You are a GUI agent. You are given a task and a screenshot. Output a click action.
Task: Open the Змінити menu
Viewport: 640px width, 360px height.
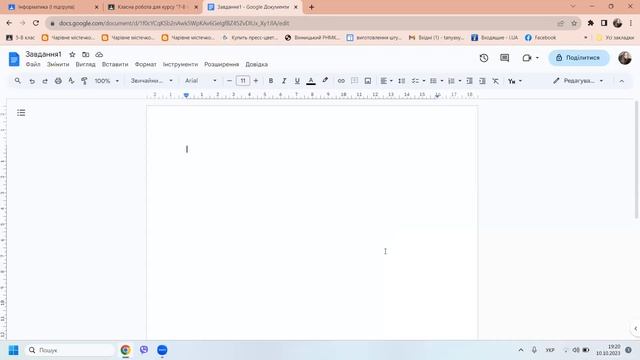pyautogui.click(x=58, y=64)
